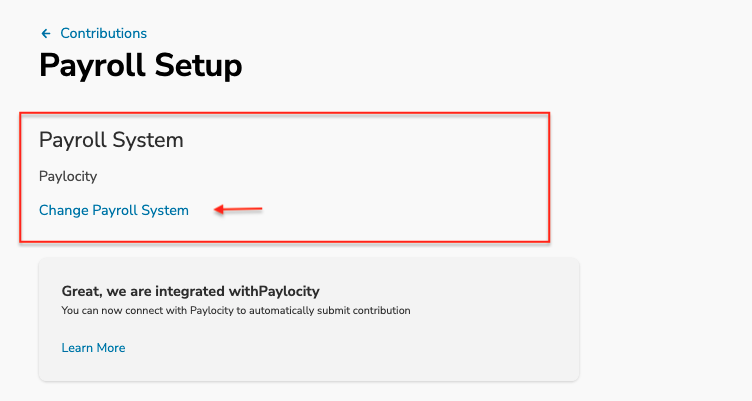Click 'Great,' at the start of the card heading
Image resolution: width=752 pixels, height=401 pixels.
pyautogui.click(x=82, y=291)
